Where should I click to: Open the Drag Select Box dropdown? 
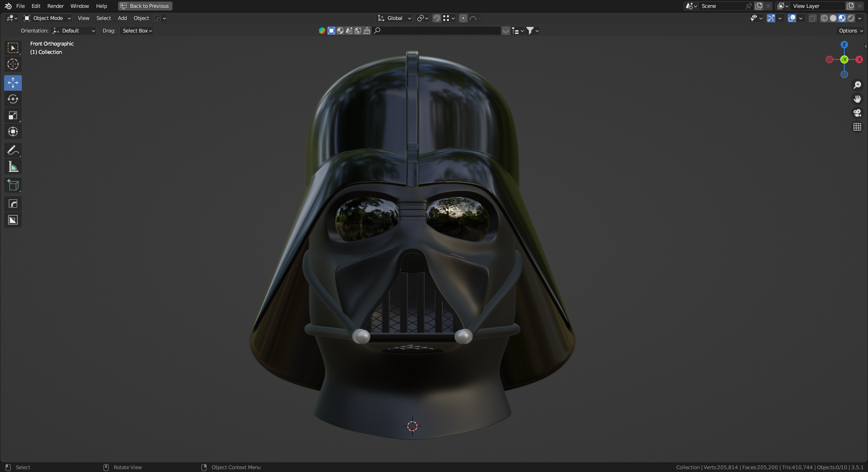point(136,31)
